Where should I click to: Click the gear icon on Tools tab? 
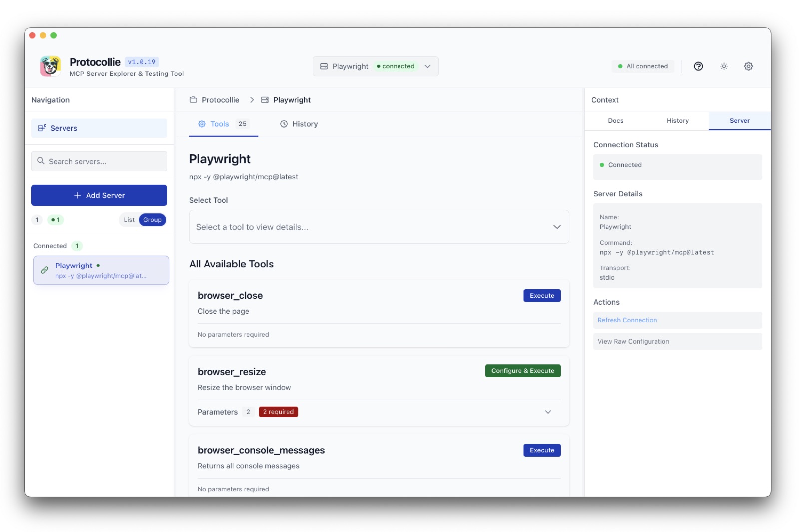tap(202, 124)
